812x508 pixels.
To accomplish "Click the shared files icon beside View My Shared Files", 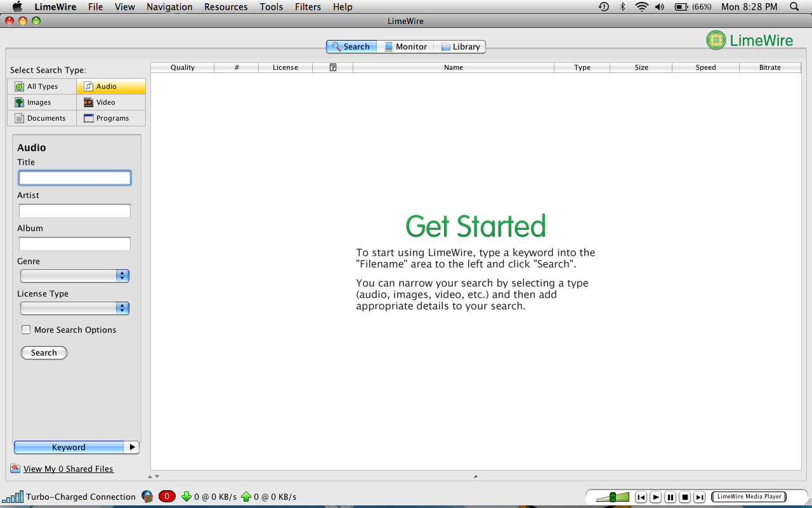I will [15, 469].
